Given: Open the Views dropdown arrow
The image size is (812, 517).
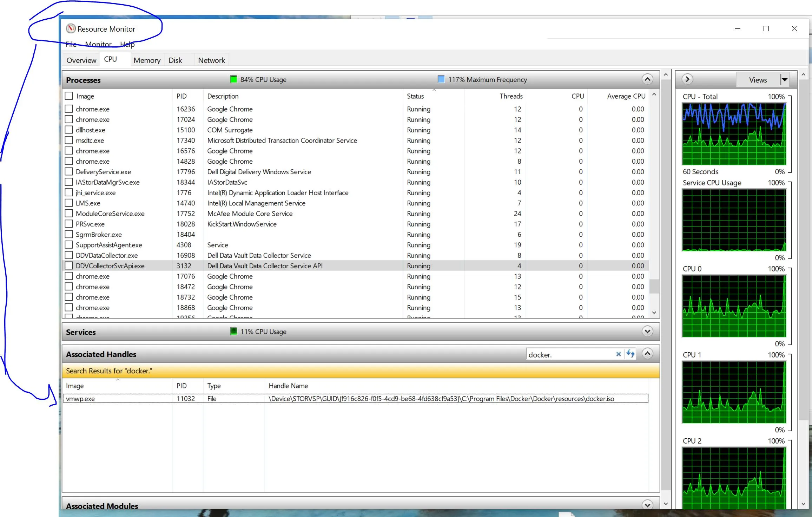Looking at the screenshot, I should (x=784, y=80).
